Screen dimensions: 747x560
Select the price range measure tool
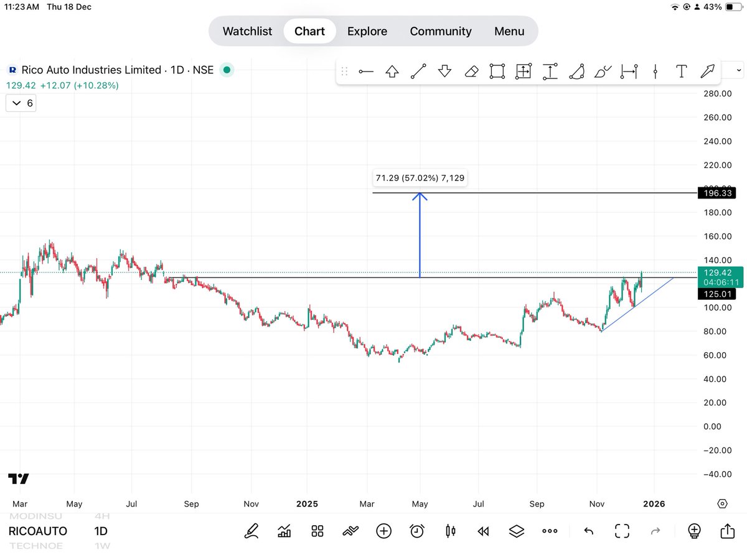550,72
